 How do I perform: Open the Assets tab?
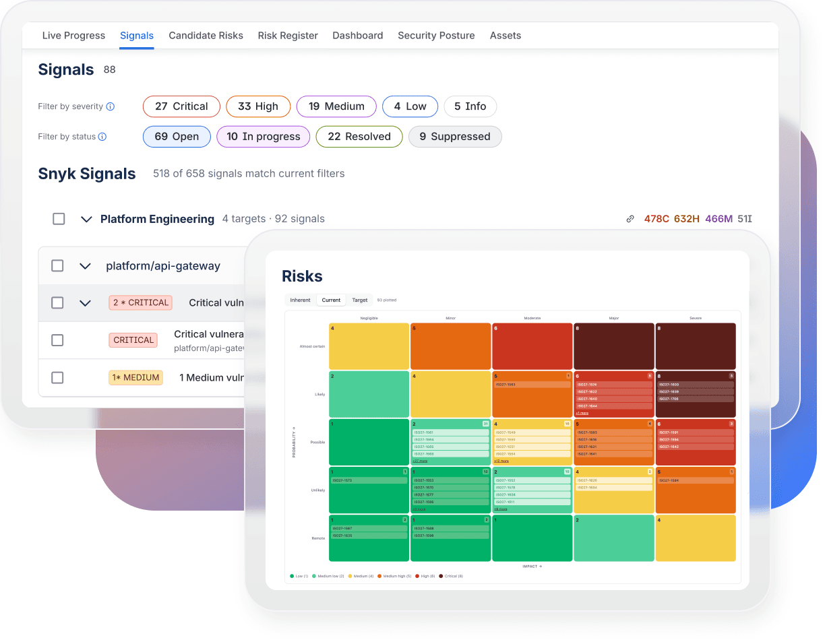click(x=506, y=36)
